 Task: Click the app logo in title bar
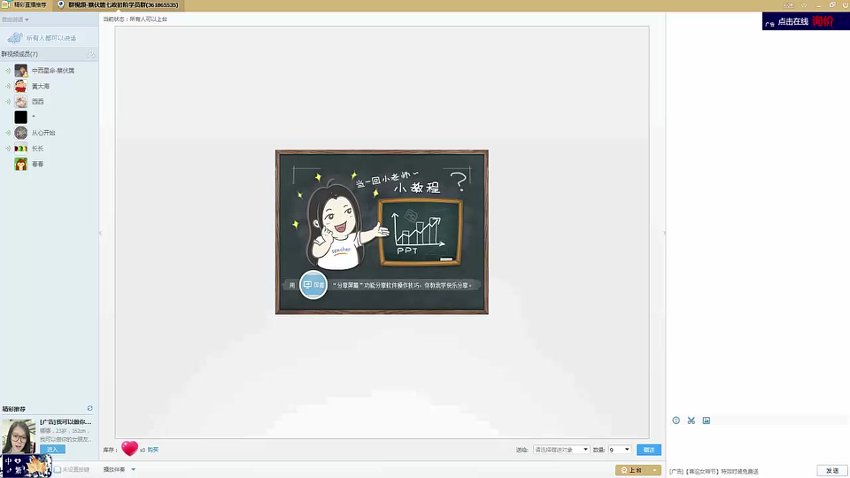pos(6,4)
